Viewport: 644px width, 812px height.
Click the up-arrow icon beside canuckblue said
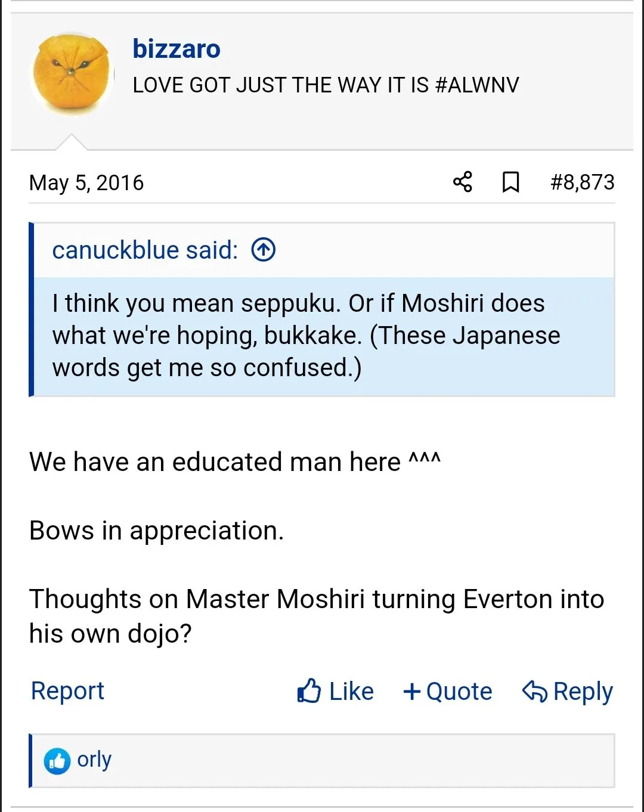264,250
